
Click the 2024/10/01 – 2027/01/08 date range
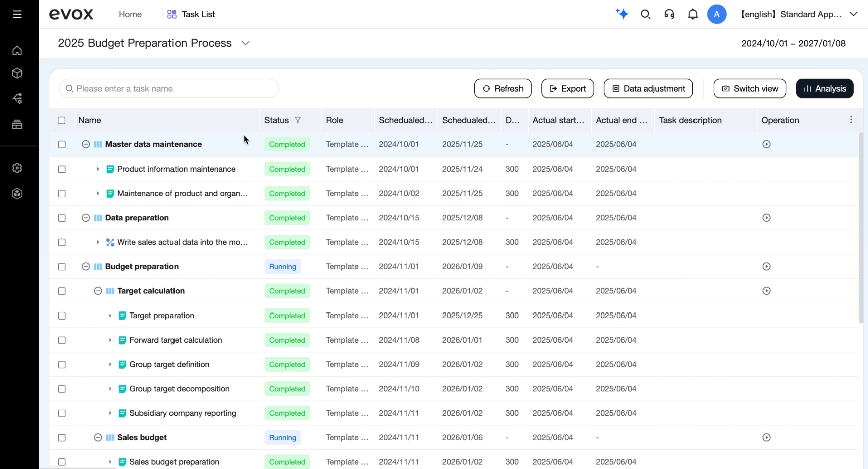click(x=793, y=43)
